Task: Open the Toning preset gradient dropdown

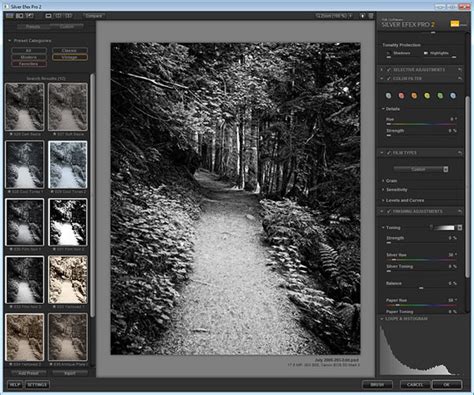Action: (x=460, y=228)
